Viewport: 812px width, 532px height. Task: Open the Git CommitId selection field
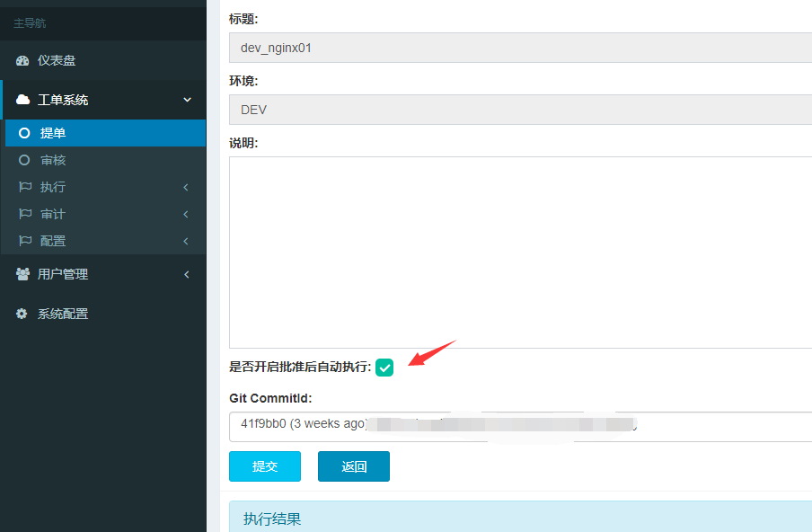click(x=520, y=427)
